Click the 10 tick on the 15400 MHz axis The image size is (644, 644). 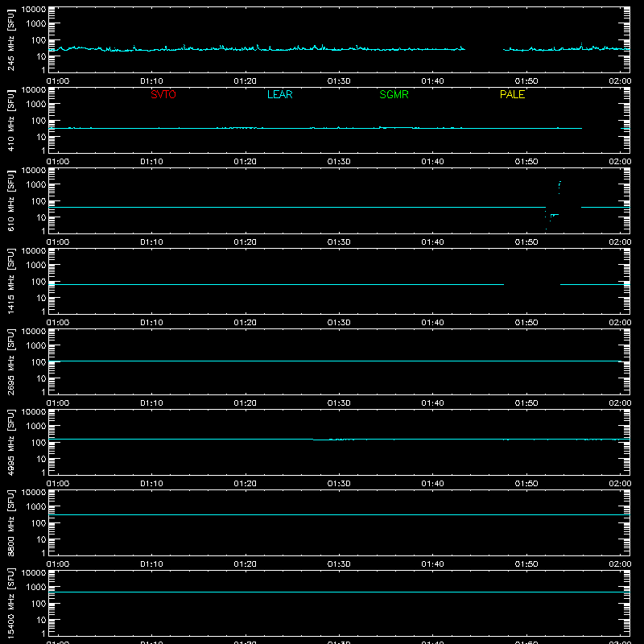point(42,620)
